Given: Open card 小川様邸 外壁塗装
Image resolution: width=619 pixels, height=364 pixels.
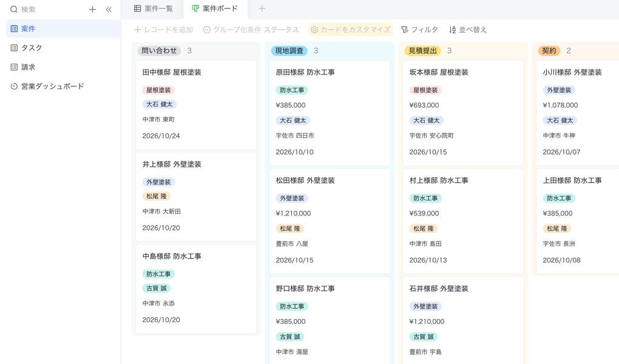Looking at the screenshot, I should [578, 113].
